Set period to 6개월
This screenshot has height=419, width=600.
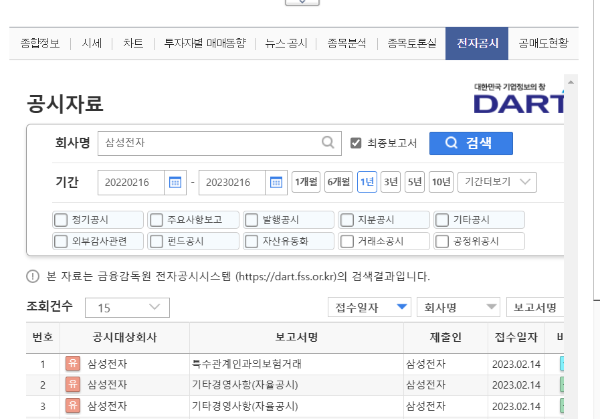[339, 182]
